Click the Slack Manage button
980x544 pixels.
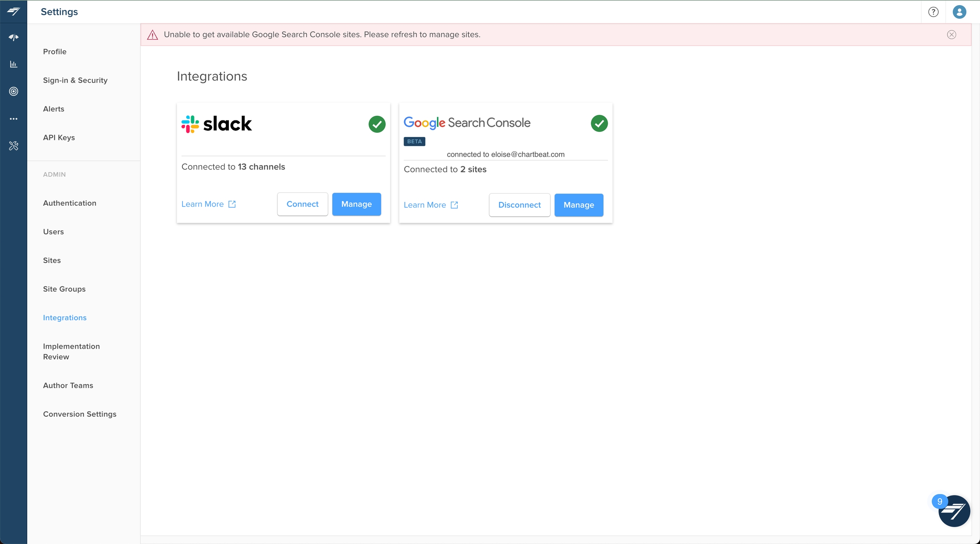pyautogui.click(x=356, y=204)
